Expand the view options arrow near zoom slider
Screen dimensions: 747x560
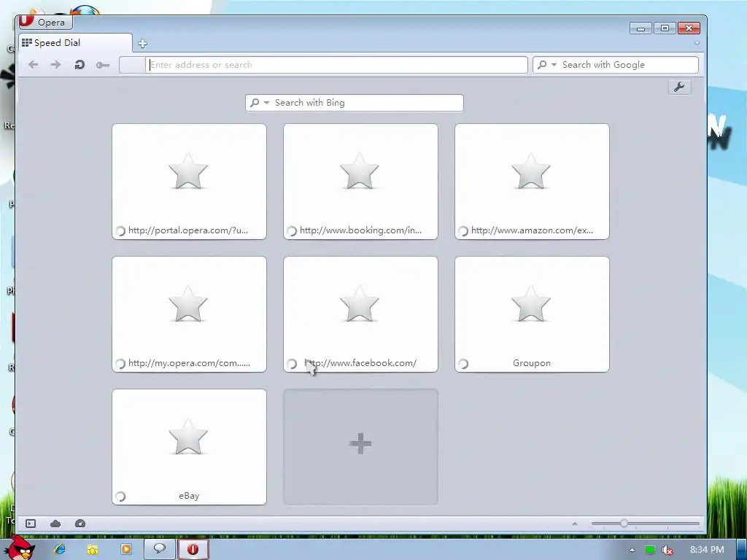click(x=575, y=524)
